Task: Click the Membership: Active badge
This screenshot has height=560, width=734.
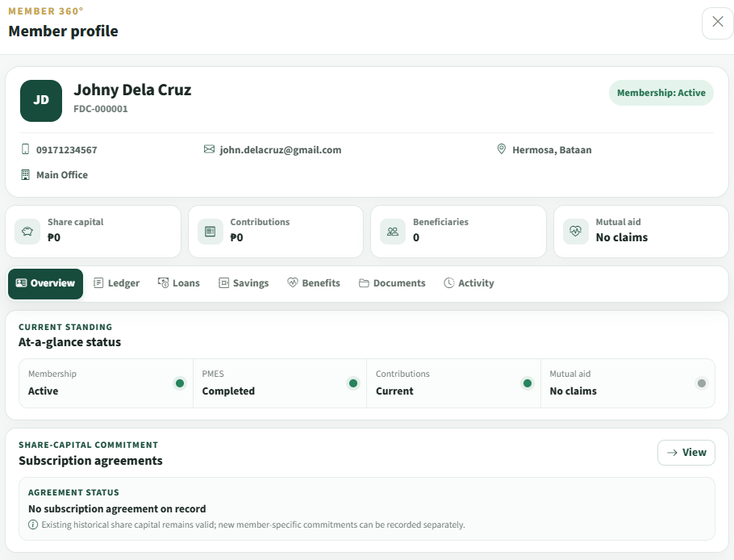Action: (661, 93)
